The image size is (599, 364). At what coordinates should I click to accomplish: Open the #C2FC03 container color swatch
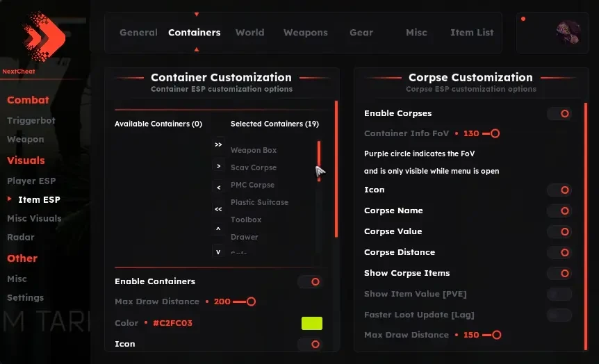pos(312,323)
